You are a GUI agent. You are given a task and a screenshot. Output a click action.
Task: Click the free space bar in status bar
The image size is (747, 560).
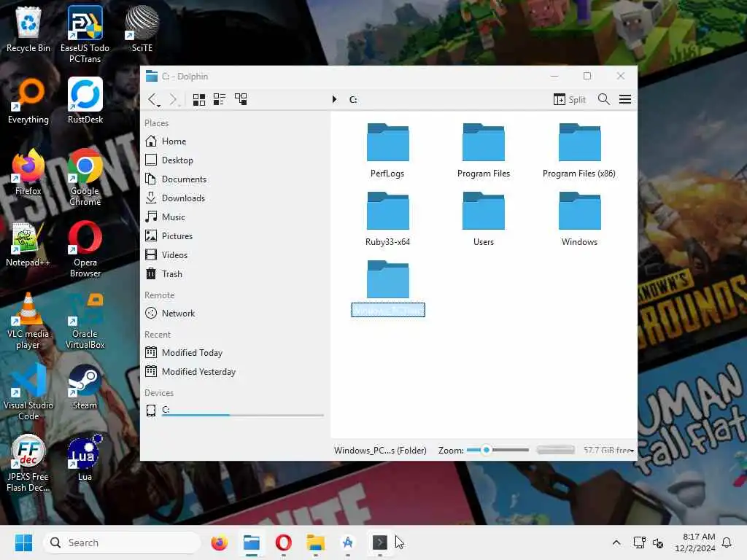[x=555, y=450]
